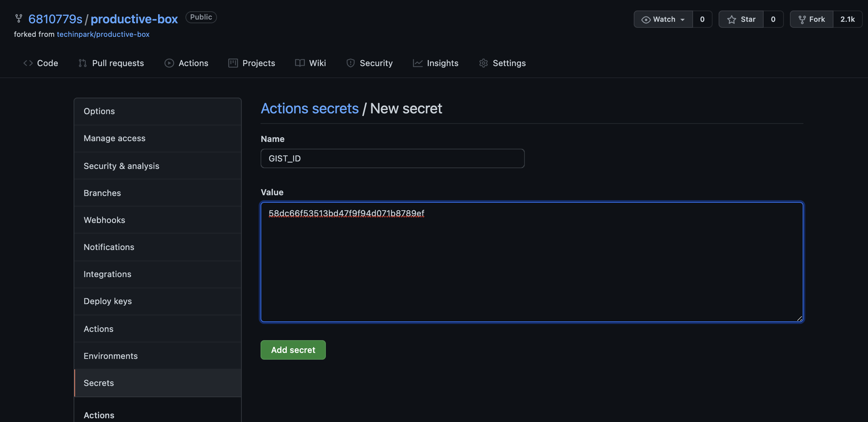Click the fork icon beside repository name
This screenshot has width=868, height=422.
[x=18, y=19]
